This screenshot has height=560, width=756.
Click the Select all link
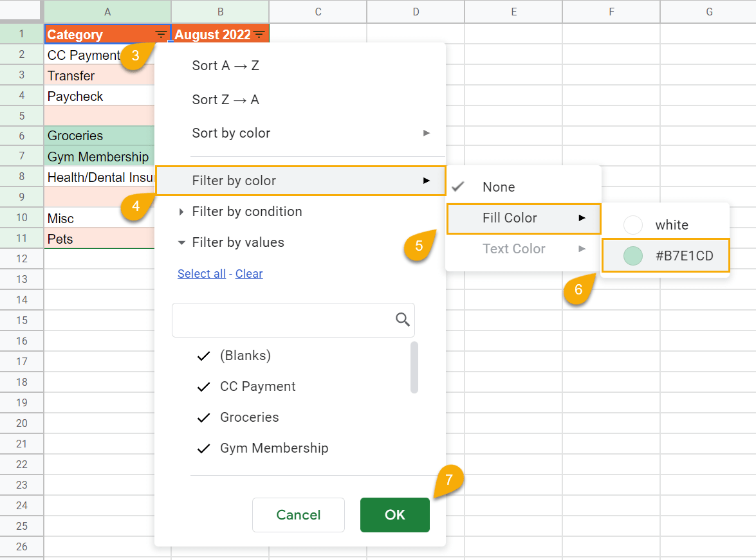[201, 273]
